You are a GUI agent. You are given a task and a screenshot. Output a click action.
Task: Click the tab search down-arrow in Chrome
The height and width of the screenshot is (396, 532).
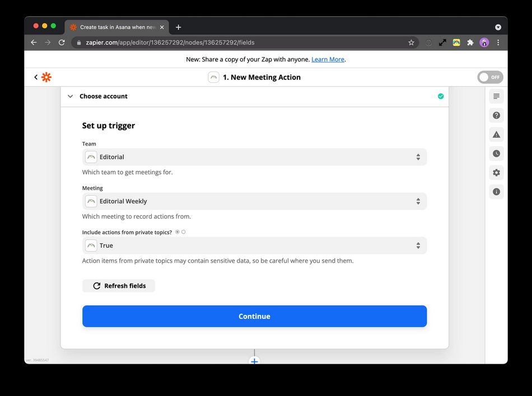tap(498, 27)
